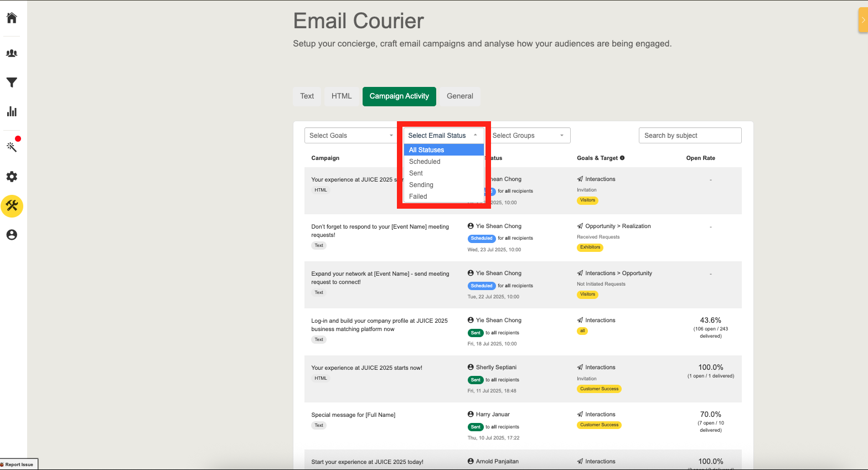Click Scheduled badge in "Expand your network" row

[482, 286]
